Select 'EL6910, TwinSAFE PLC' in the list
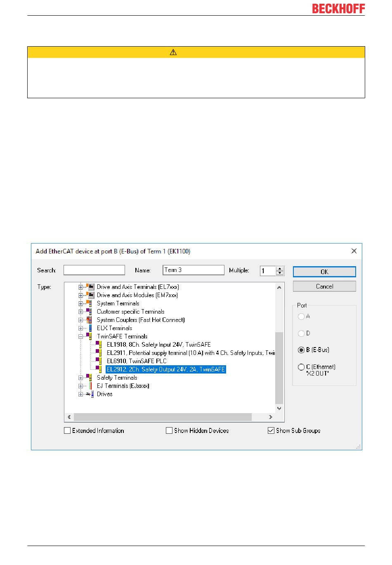392x565 pixels. coord(137,361)
